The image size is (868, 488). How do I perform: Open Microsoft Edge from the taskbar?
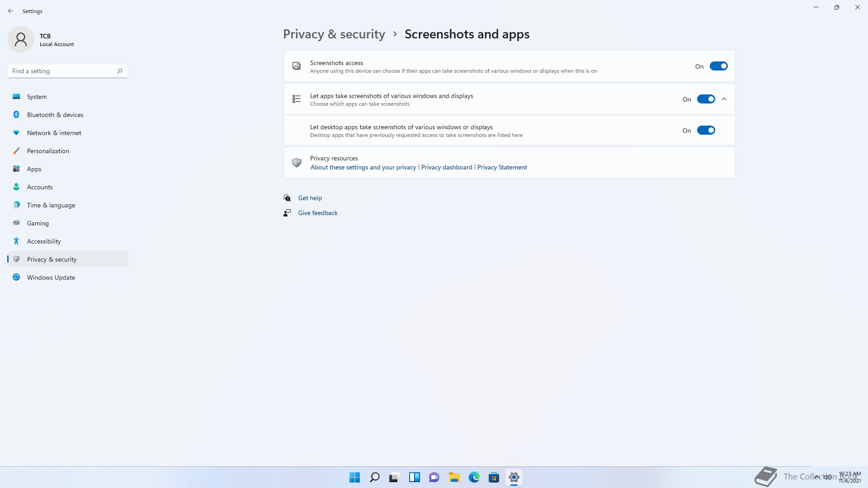click(474, 477)
